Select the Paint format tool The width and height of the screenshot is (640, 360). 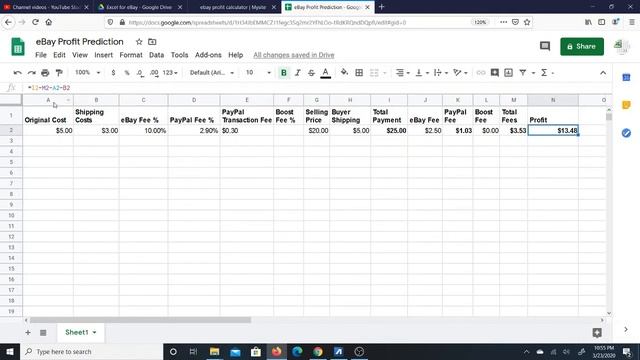(59, 73)
